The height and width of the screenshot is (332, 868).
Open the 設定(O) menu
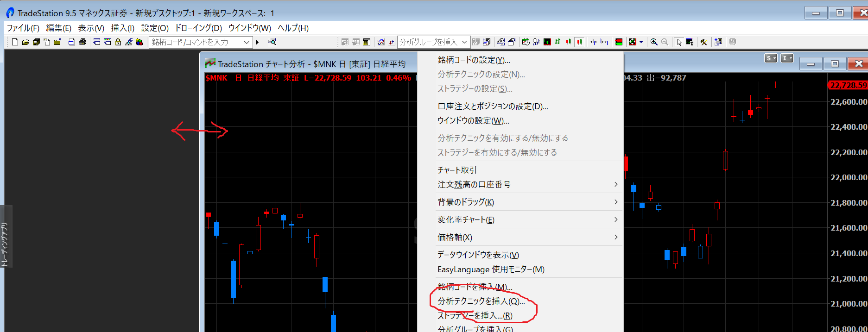click(x=155, y=28)
